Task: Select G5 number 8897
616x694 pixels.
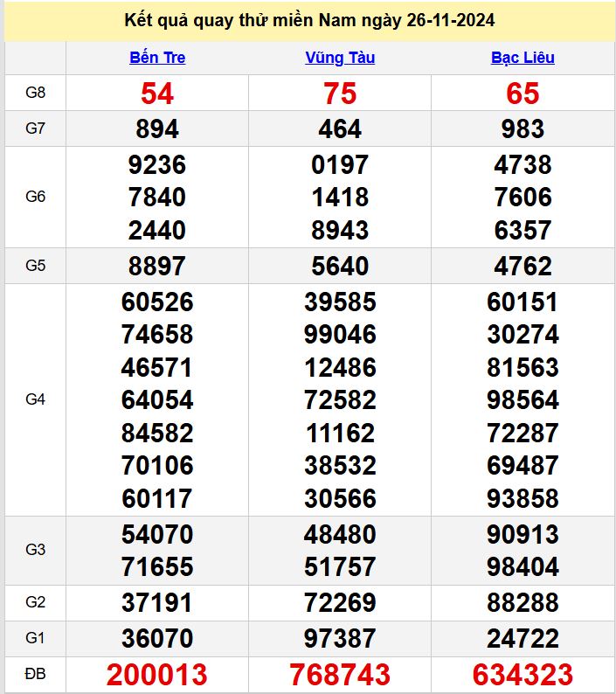Action: click(x=157, y=266)
